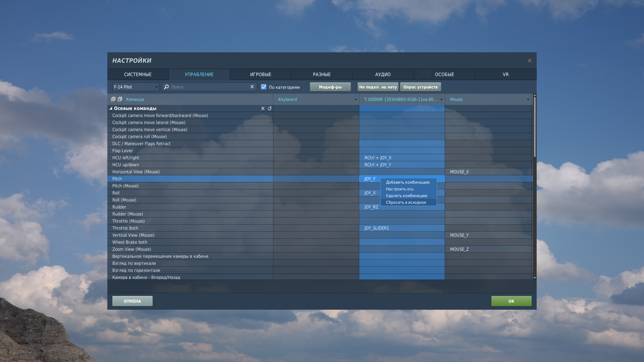Clear the Осевые команды category with the X icon
The image size is (644, 362).
(x=263, y=108)
